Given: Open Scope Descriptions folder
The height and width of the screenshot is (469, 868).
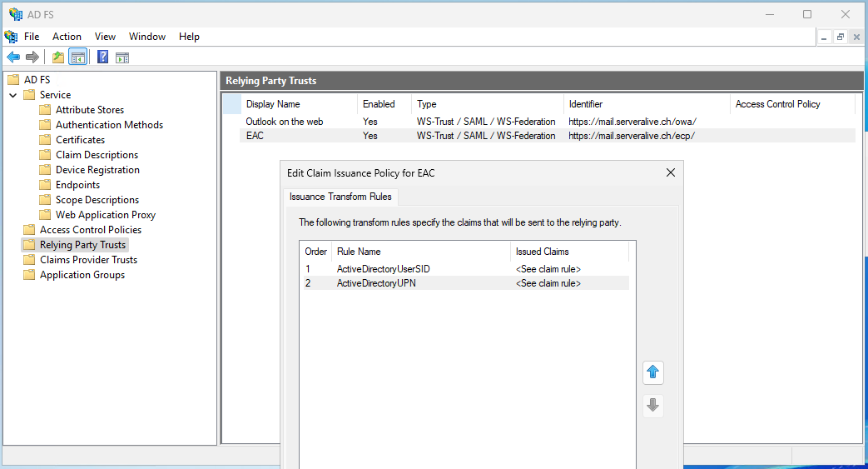Looking at the screenshot, I should point(97,200).
